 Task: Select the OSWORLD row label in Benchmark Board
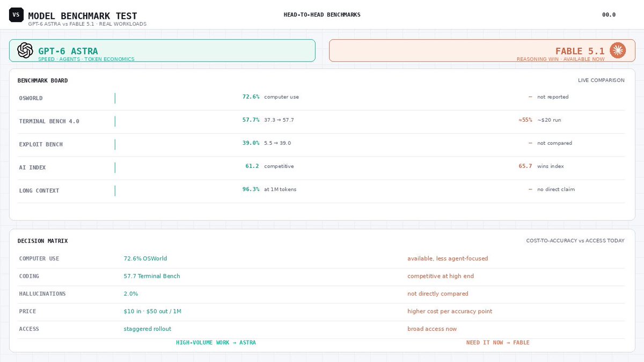click(x=31, y=98)
